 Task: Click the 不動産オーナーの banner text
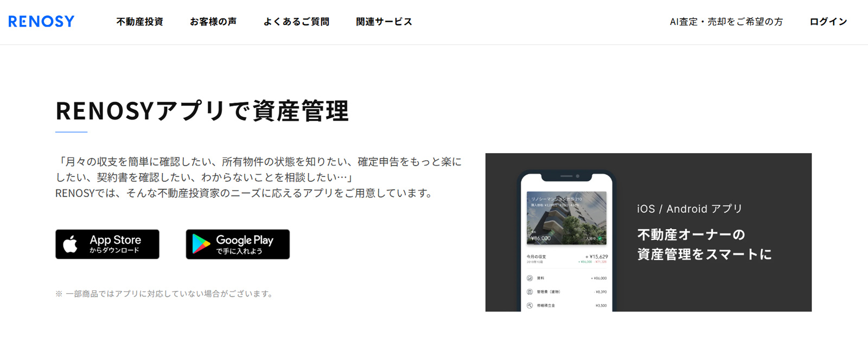[x=691, y=235]
